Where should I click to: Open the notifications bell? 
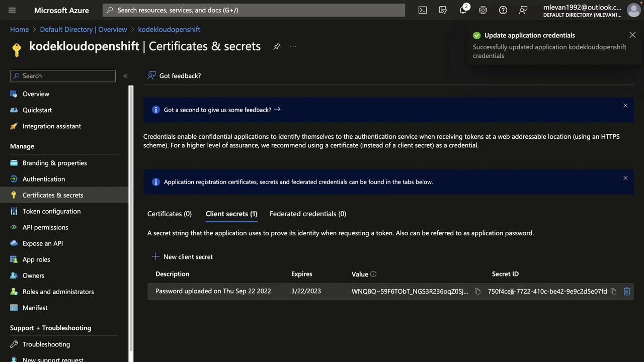pos(463,10)
